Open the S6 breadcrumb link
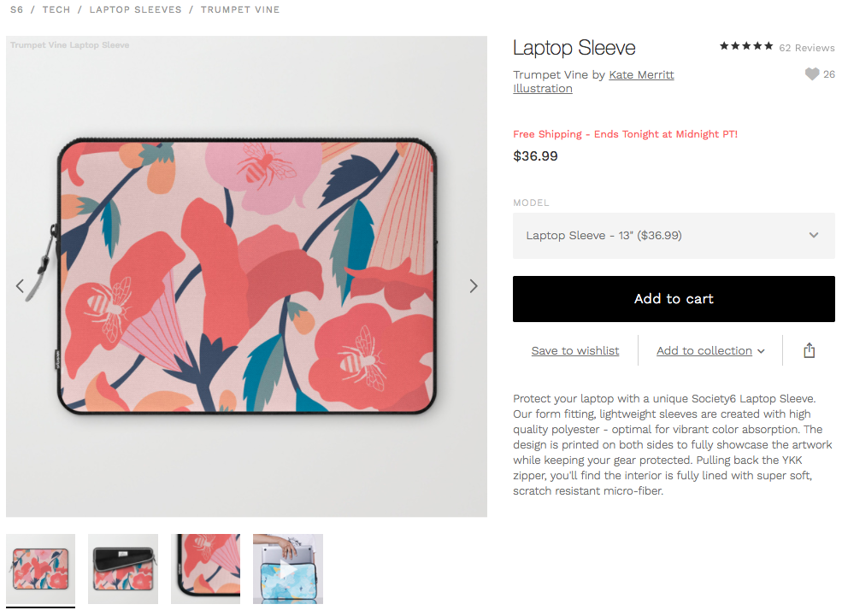The width and height of the screenshot is (842, 616). (16, 9)
